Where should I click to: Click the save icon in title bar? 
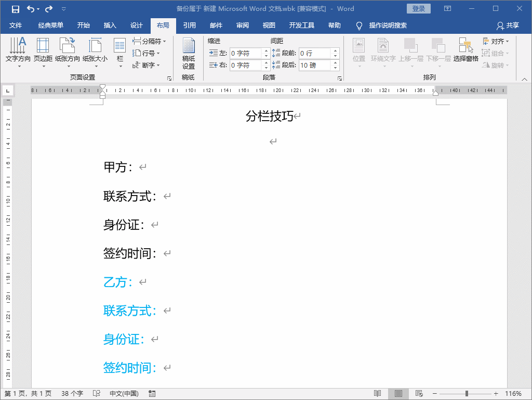point(16,9)
